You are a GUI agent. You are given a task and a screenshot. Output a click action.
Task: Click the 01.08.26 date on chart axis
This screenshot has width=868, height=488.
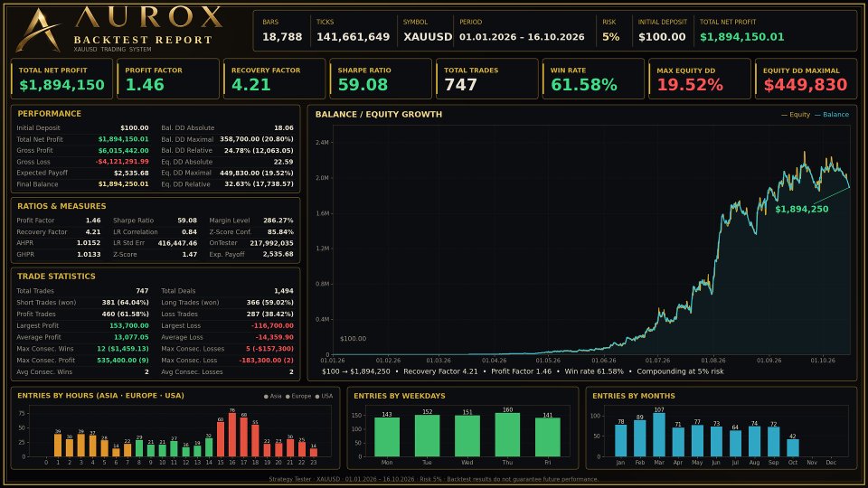coord(713,361)
